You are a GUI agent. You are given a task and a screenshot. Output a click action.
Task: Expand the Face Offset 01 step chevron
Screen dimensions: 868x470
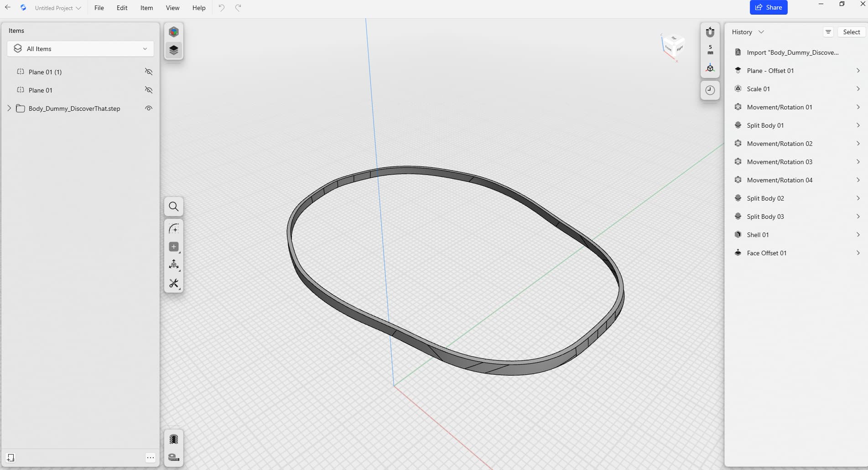tap(858, 253)
